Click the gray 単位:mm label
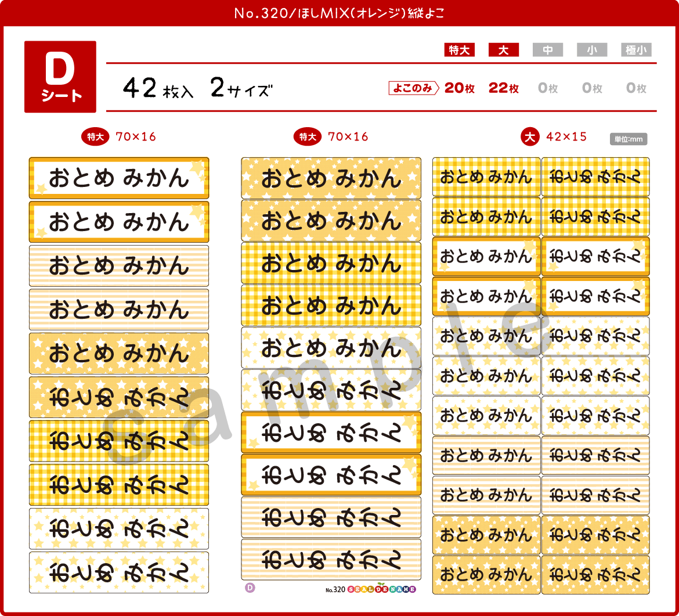Viewport: 679px width, 616px height. point(629,139)
